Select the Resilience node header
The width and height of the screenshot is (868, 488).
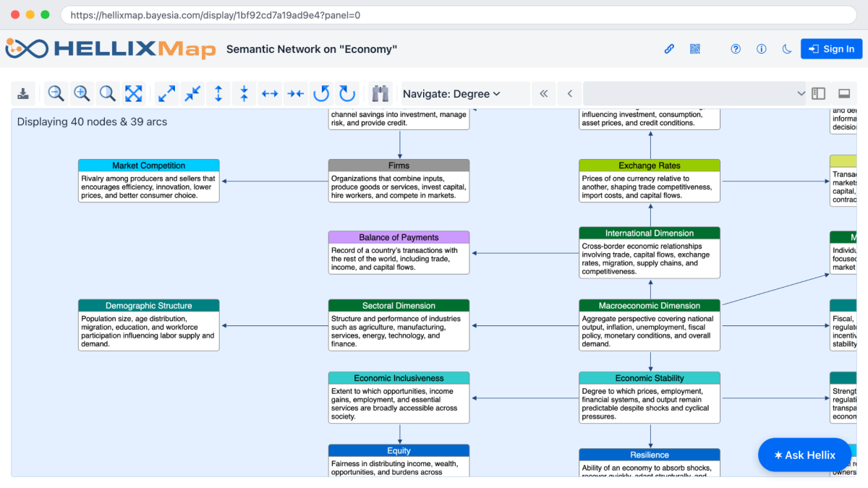650,455
